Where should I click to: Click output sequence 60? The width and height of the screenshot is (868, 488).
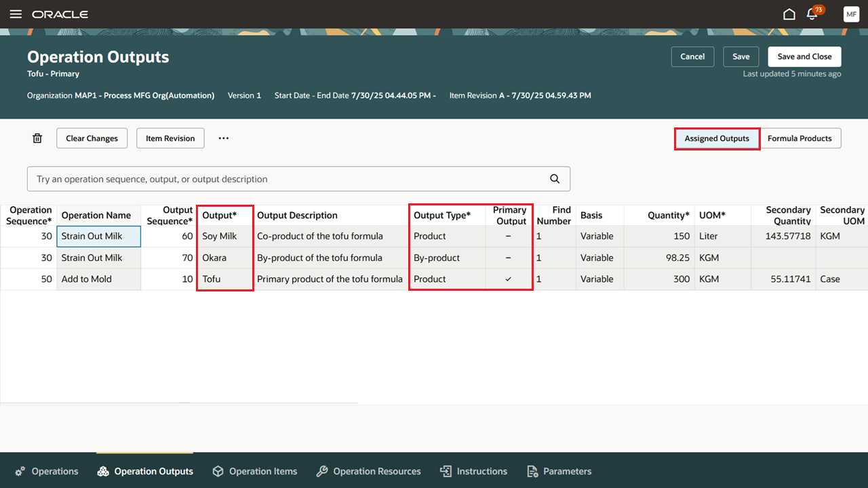click(169, 237)
